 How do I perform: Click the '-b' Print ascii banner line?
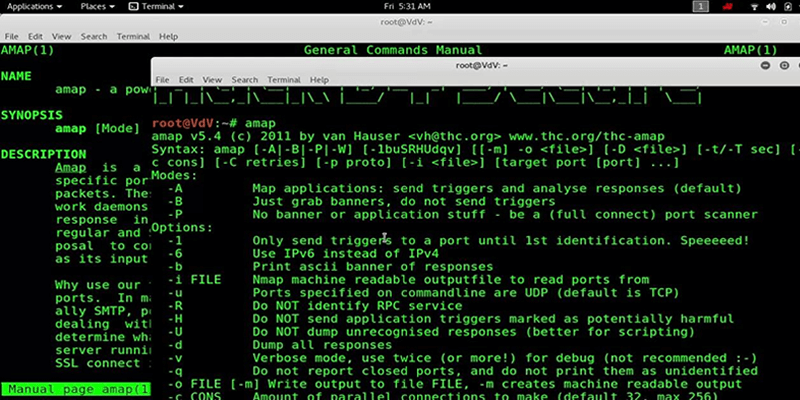coord(331,266)
